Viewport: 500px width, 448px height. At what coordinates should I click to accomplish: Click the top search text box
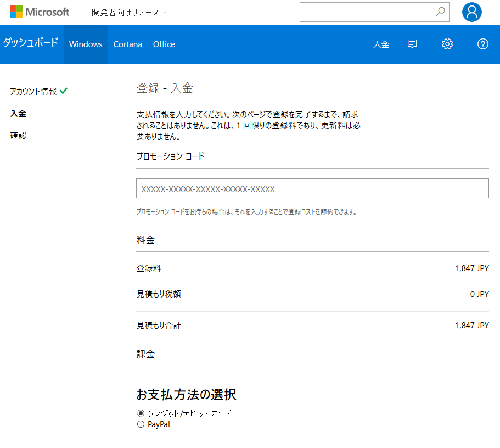tap(367, 12)
